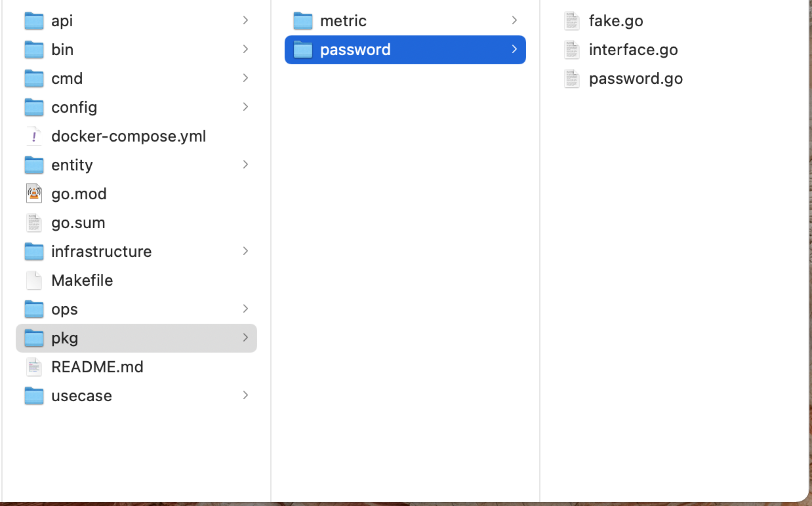The height and width of the screenshot is (506, 812).
Task: Expand the entity folder chevron
Action: (245, 165)
